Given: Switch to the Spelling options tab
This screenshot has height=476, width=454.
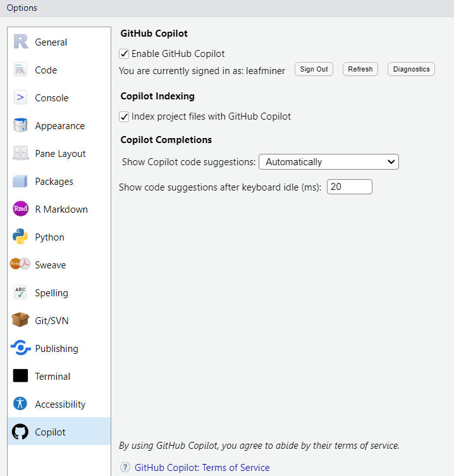Looking at the screenshot, I should tap(51, 293).
